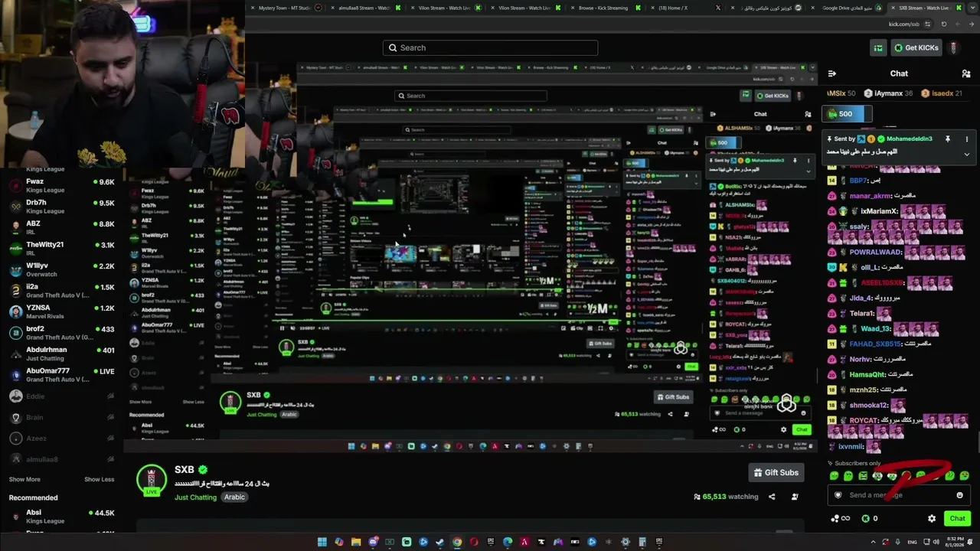The image size is (980, 551).
Task: Open SXB channel avatar
Action: point(152,480)
